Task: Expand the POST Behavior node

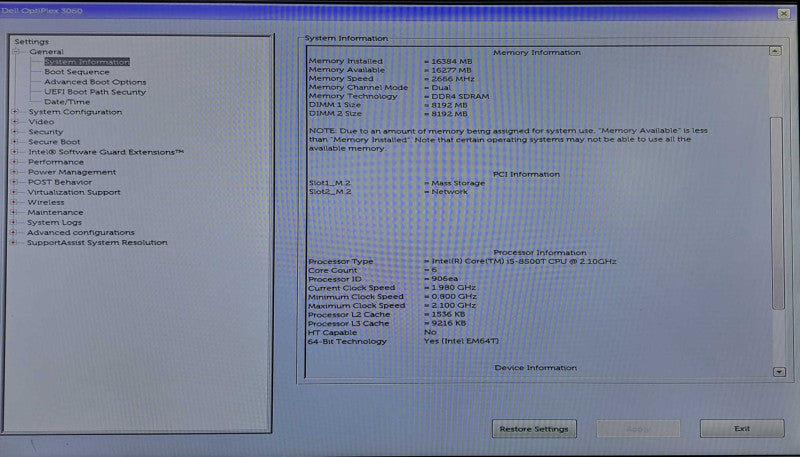Action: [15, 182]
